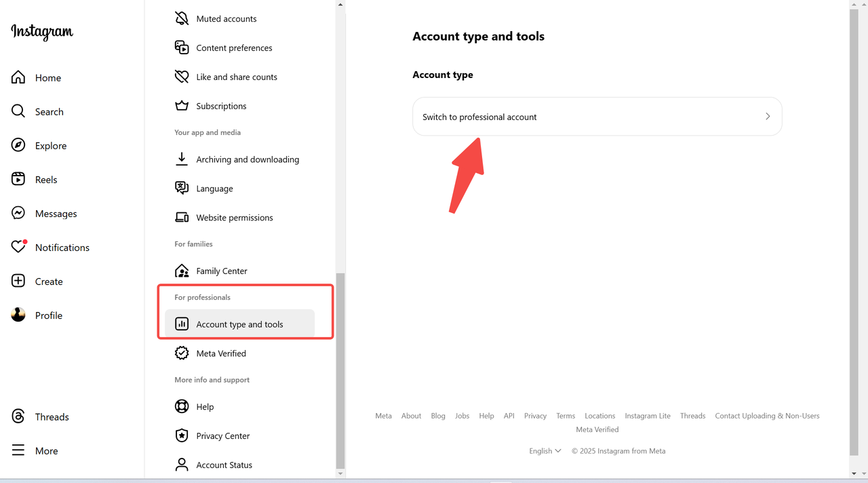Viewport: 868px width, 483px height.
Task: Open profile via avatar thumbnail
Action: click(x=18, y=315)
